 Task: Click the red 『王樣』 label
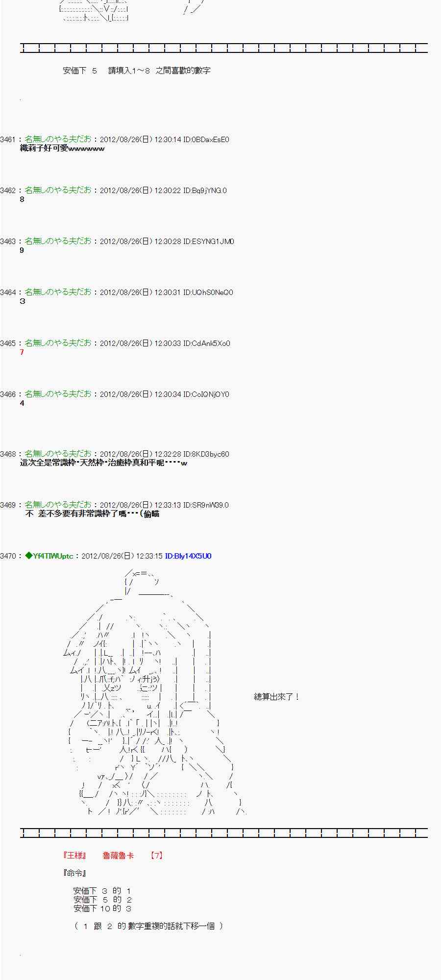click(75, 856)
